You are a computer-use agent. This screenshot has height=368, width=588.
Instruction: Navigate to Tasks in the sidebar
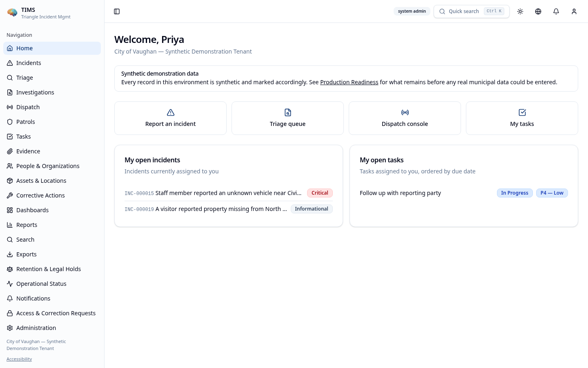coord(52,137)
